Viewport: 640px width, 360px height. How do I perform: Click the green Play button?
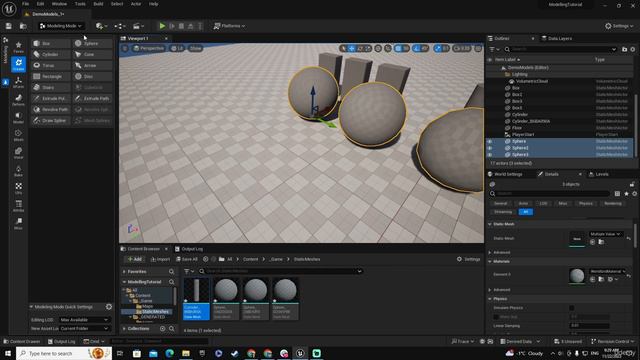click(x=162, y=26)
